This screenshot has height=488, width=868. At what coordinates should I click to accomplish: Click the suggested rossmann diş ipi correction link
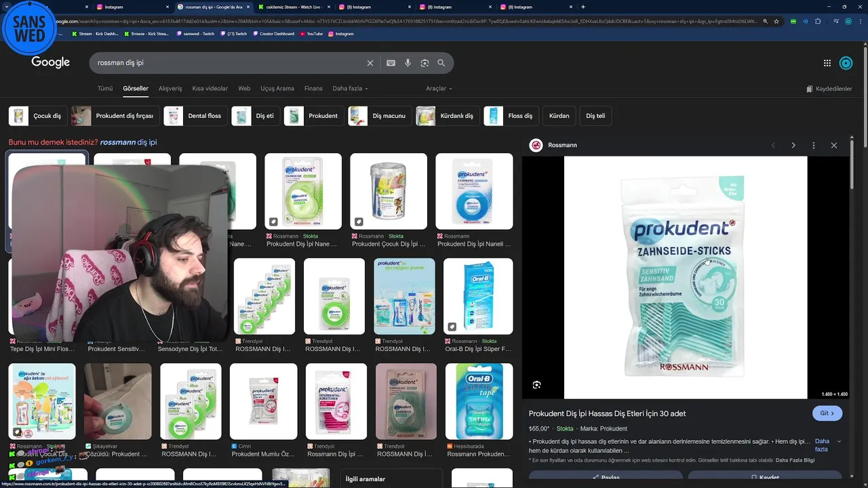point(128,142)
